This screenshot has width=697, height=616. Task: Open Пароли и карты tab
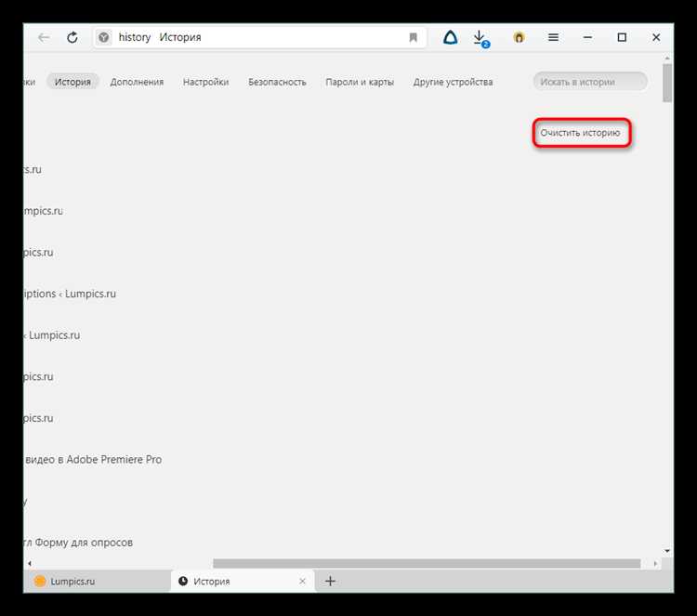pyautogui.click(x=360, y=82)
